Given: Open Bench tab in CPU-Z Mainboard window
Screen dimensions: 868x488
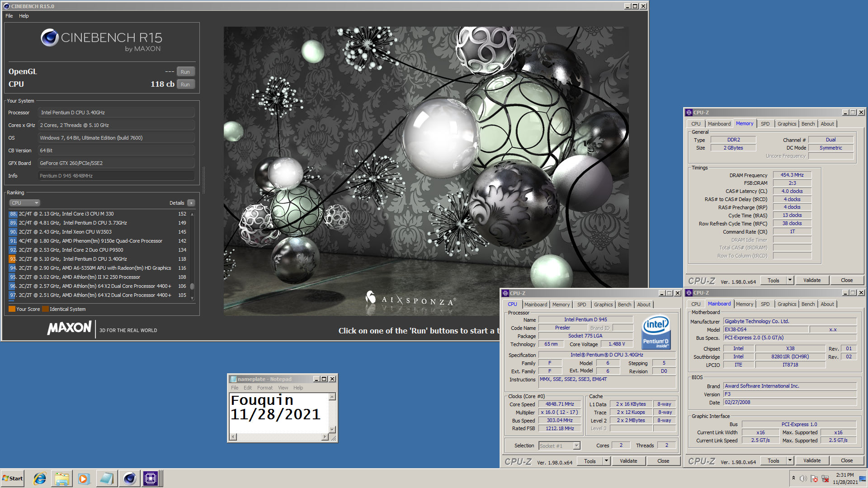Looking at the screenshot, I should coord(808,304).
